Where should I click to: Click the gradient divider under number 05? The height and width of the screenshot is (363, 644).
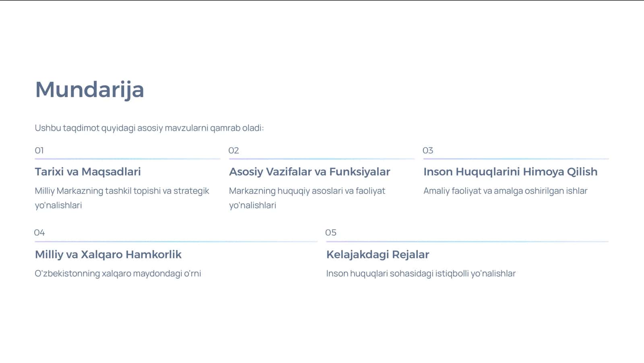(467, 242)
